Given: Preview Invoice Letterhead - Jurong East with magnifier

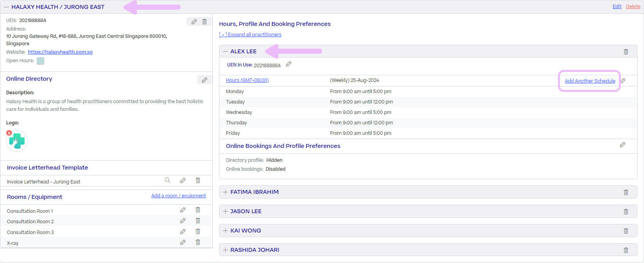Looking at the screenshot, I should pyautogui.click(x=167, y=180).
